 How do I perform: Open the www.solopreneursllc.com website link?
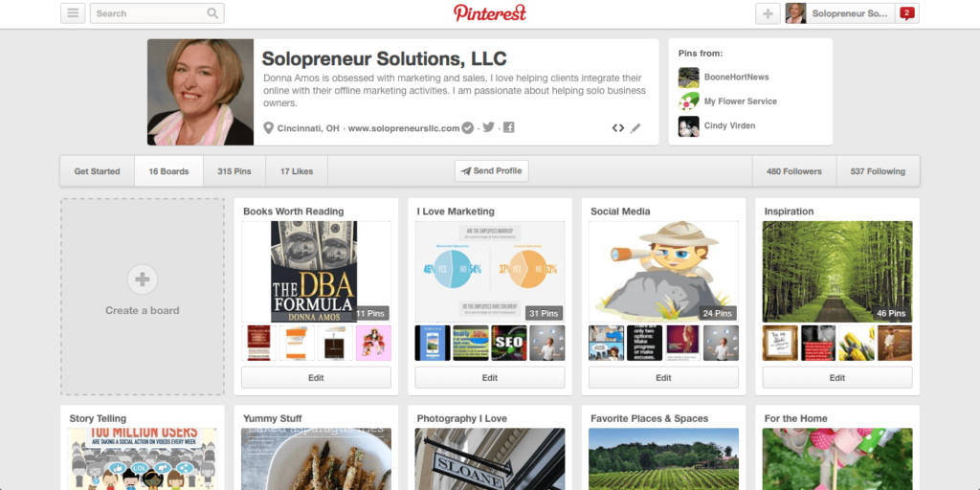point(404,128)
